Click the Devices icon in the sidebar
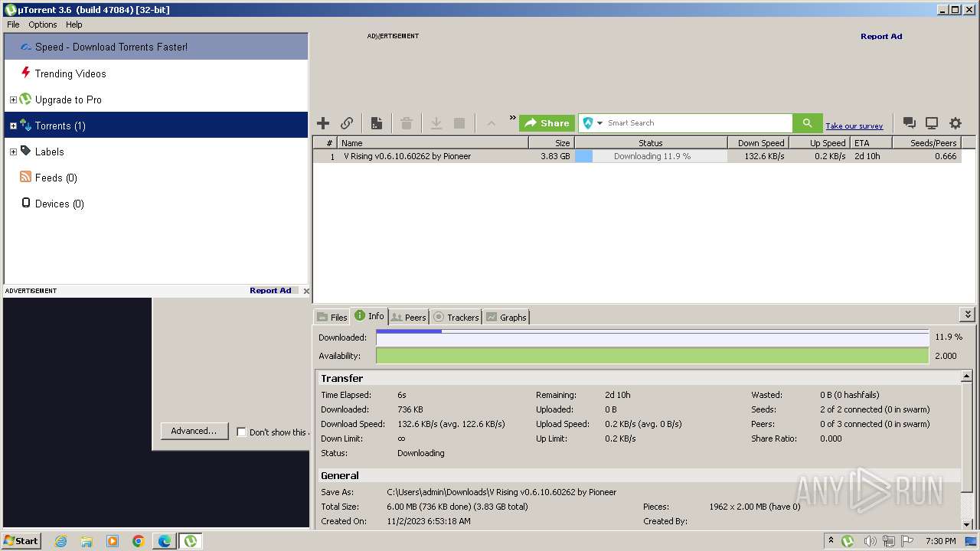980x551 pixels. (x=26, y=204)
